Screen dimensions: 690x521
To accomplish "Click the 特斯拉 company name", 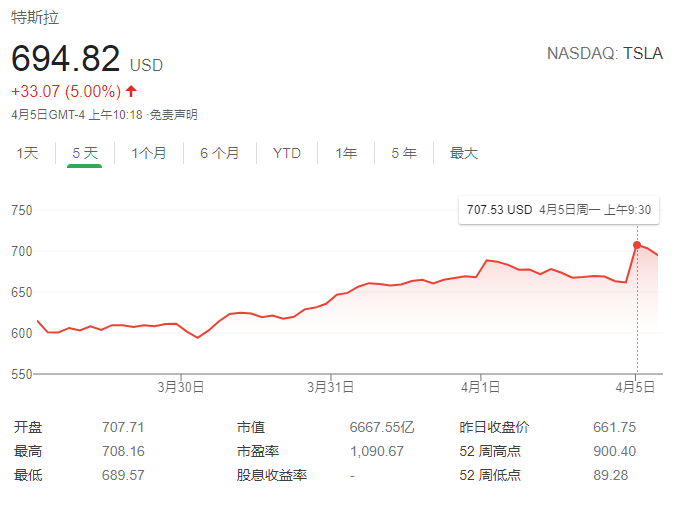I will (x=35, y=18).
